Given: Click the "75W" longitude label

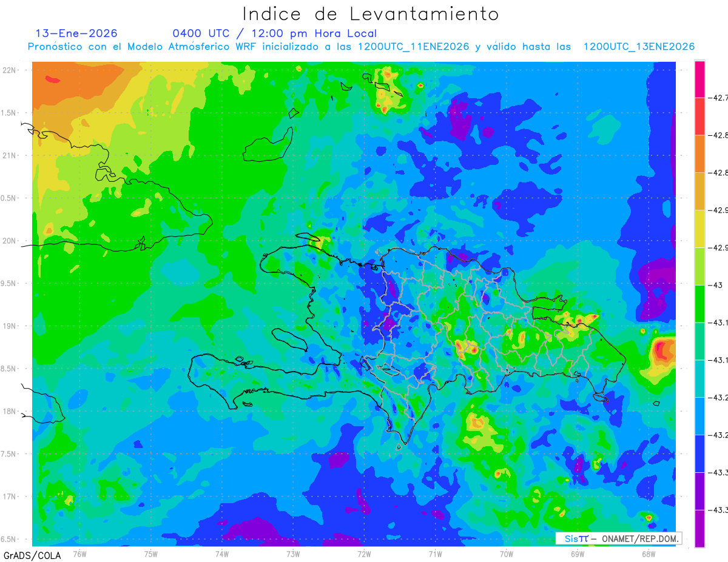Looking at the screenshot, I should tap(151, 554).
